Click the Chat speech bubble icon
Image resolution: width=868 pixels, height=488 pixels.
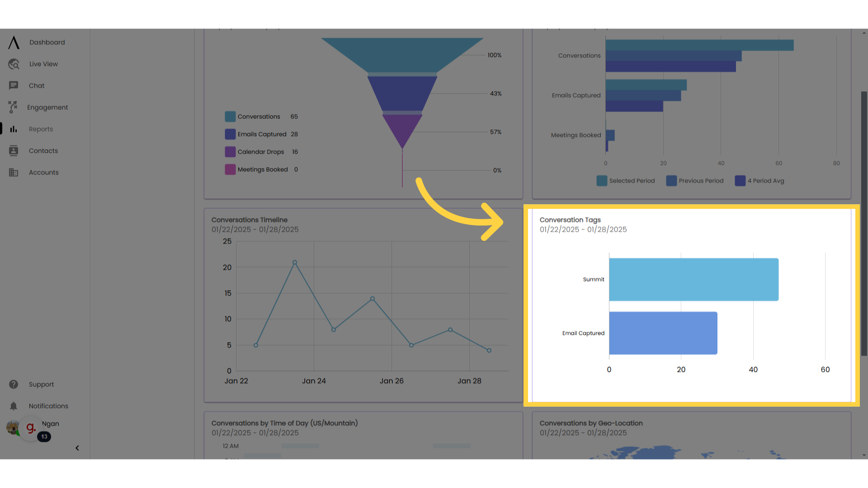14,85
